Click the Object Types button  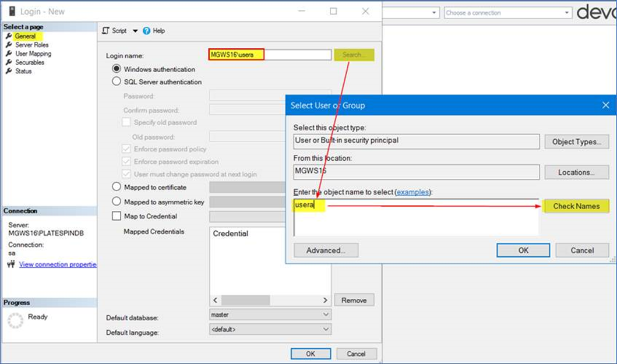coord(576,142)
